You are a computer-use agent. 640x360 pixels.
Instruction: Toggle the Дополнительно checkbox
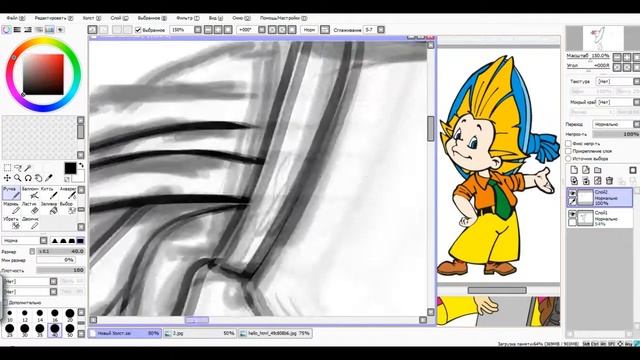5,303
